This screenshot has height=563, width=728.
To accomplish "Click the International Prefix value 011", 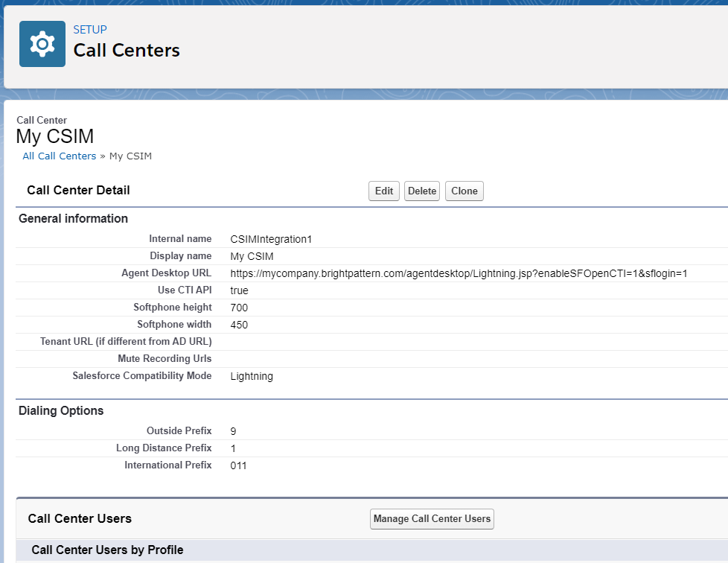I will click(x=239, y=466).
